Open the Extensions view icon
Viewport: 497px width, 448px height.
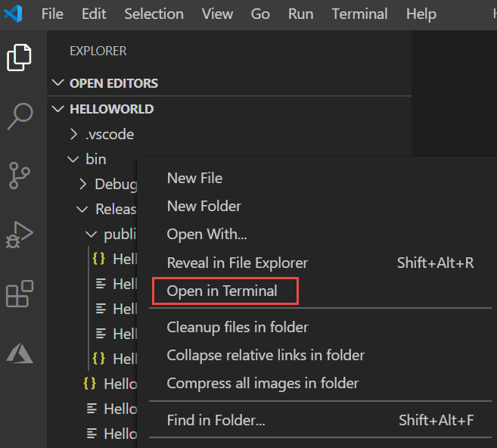click(x=20, y=294)
